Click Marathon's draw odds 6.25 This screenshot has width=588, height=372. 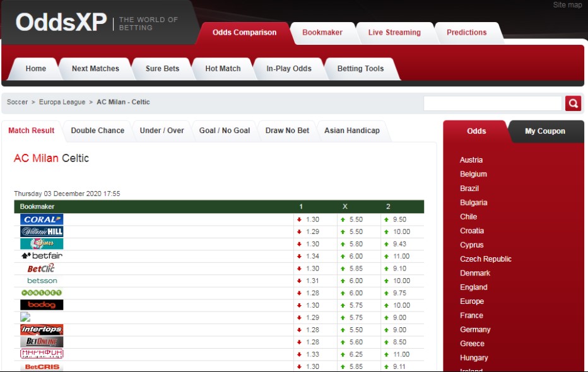(356, 354)
